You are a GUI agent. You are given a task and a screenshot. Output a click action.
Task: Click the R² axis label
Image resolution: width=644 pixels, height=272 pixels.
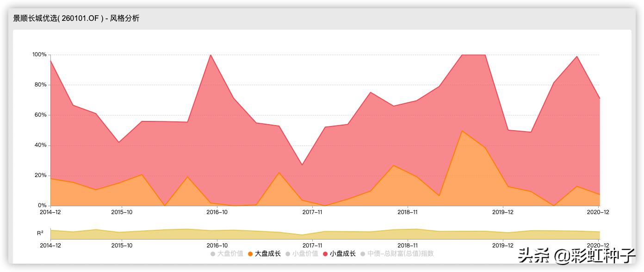[x=40, y=233]
